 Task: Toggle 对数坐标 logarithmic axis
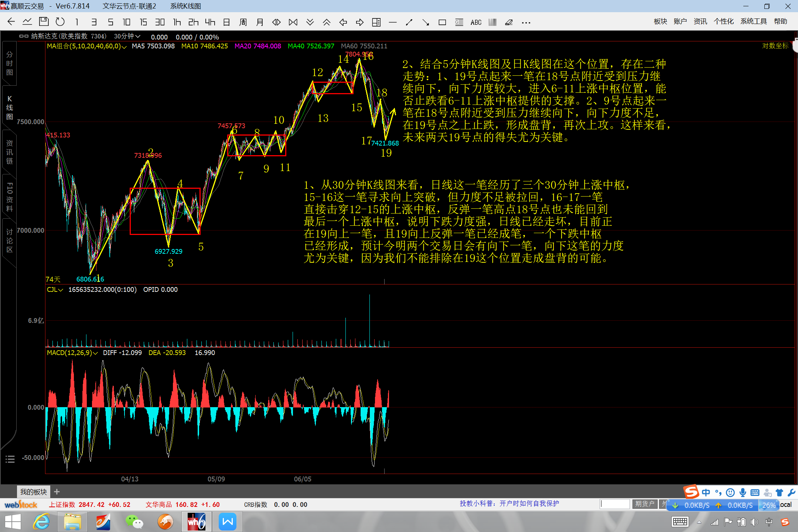point(775,46)
